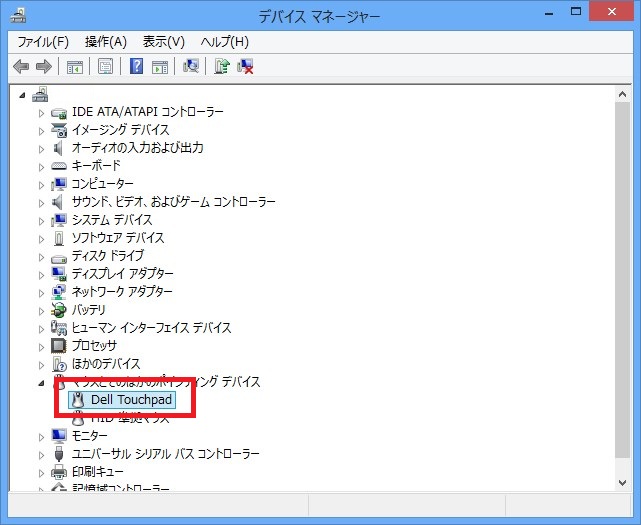Click the imaging devices camera icon

click(x=59, y=130)
